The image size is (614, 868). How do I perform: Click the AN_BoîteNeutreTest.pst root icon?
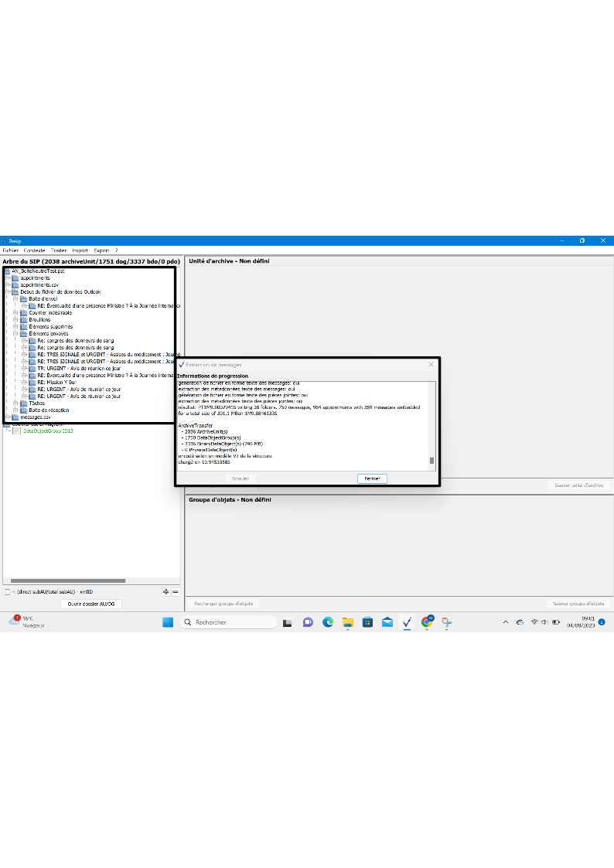[8, 271]
